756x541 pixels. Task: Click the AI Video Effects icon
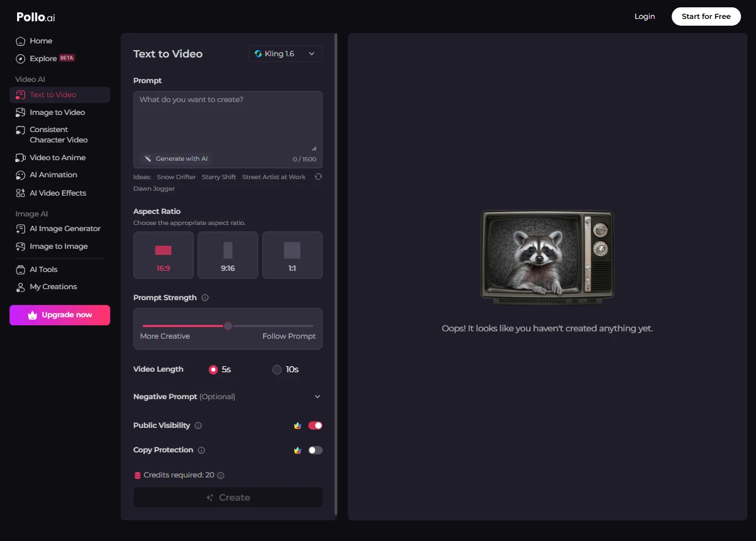click(x=20, y=193)
